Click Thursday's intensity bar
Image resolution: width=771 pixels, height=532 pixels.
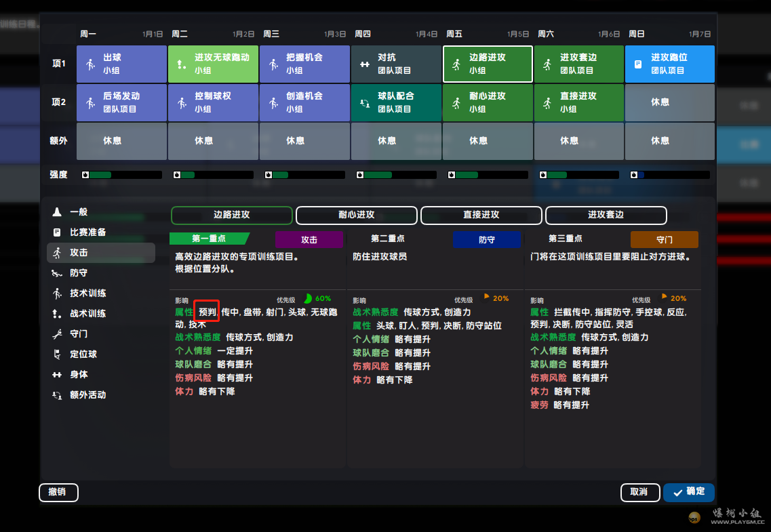coord(396,175)
